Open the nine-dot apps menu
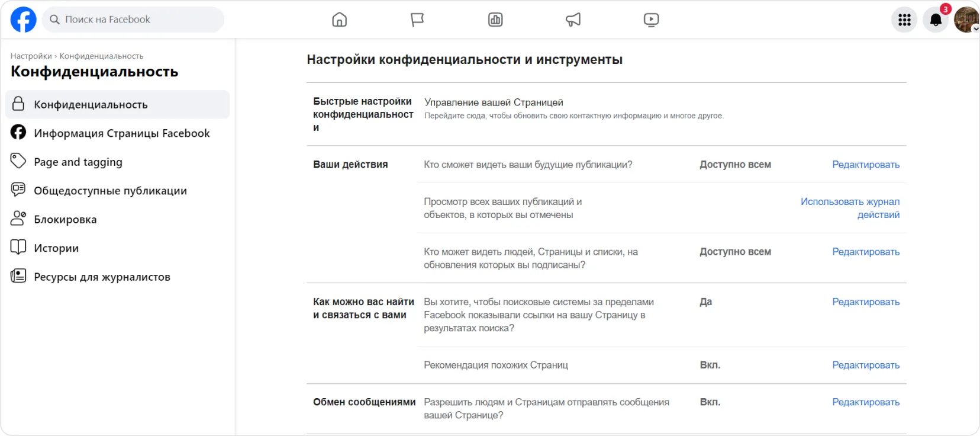 pos(904,20)
